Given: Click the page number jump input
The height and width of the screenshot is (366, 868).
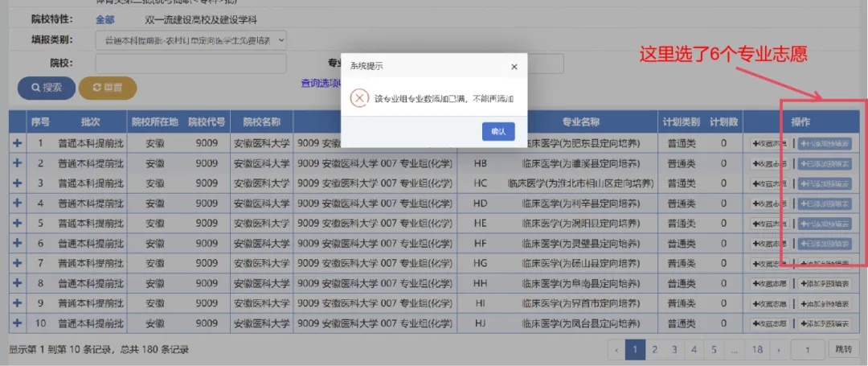Looking at the screenshot, I should (x=808, y=349).
